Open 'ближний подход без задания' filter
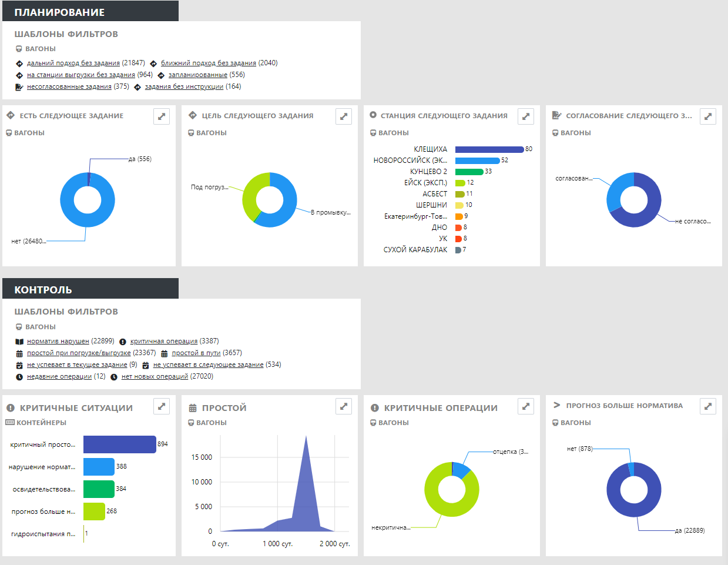The height and width of the screenshot is (565, 728). 209,63
